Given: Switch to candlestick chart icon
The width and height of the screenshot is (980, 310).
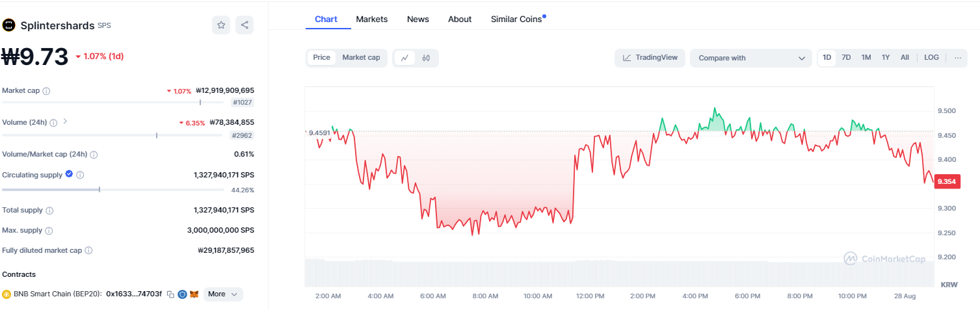Looking at the screenshot, I should (426, 58).
